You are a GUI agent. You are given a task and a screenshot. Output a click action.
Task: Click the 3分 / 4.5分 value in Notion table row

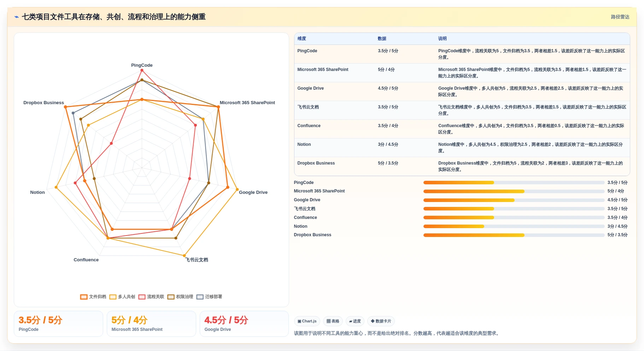tap(388, 144)
